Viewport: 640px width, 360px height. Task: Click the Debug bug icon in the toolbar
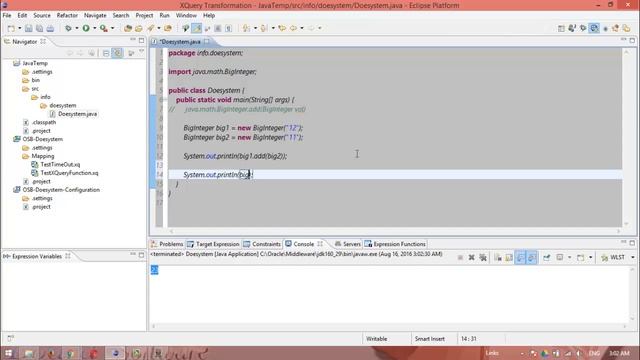68,28
